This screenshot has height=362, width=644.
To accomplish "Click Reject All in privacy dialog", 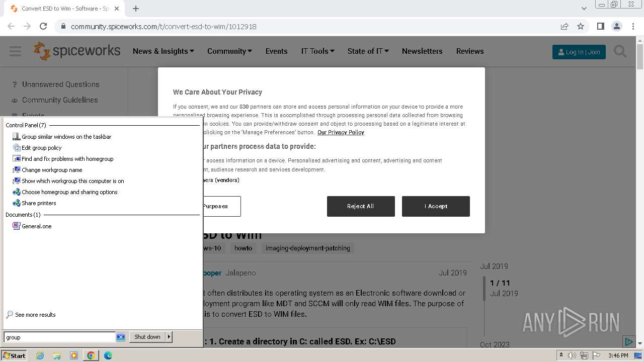I will pyautogui.click(x=361, y=206).
